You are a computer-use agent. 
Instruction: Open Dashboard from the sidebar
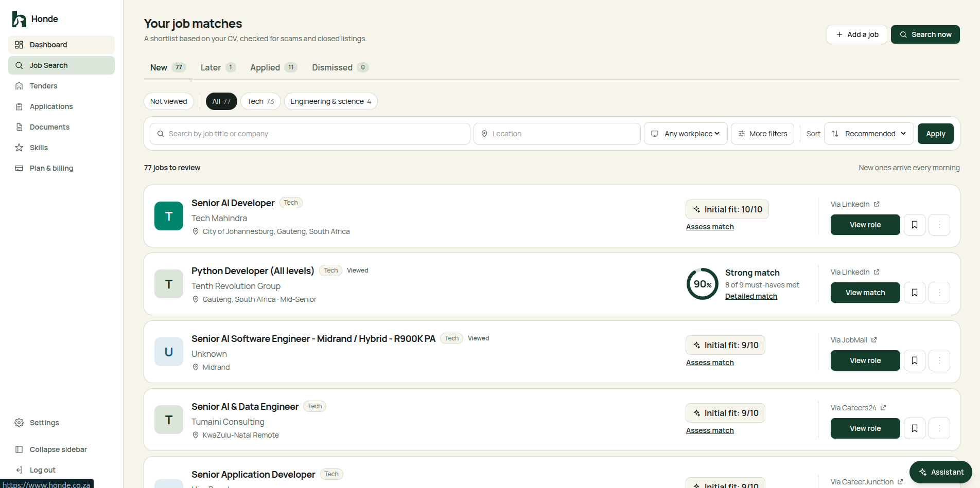[61, 45]
